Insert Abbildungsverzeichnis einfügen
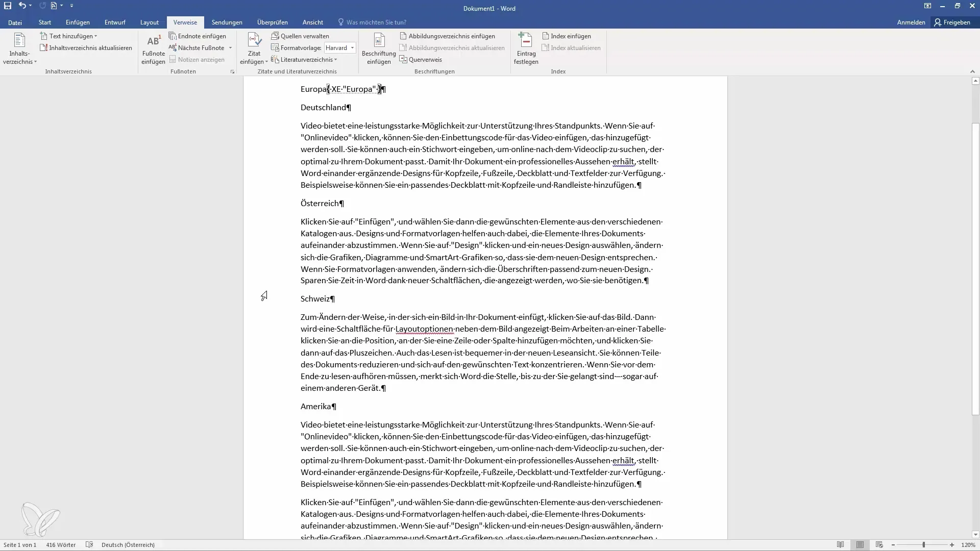 pos(447,36)
